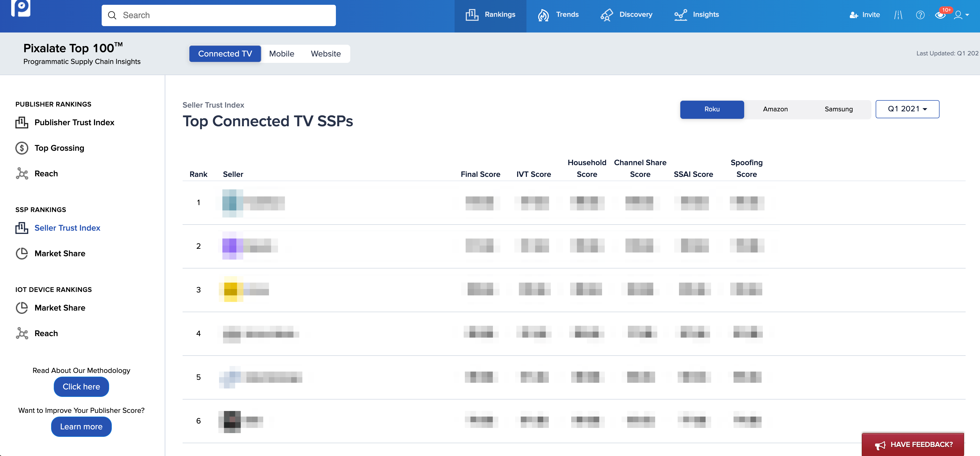The width and height of the screenshot is (980, 456).
Task: Click the IoT Market Share pie icon
Action: click(22, 308)
